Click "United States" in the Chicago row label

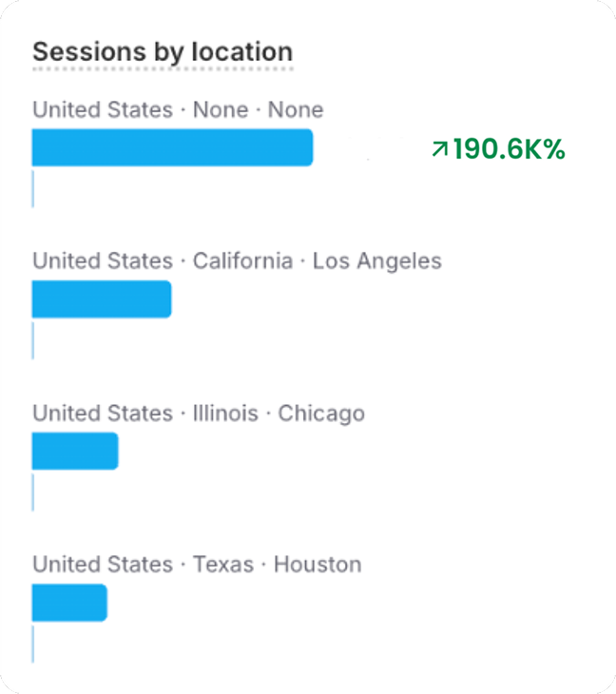(103, 414)
